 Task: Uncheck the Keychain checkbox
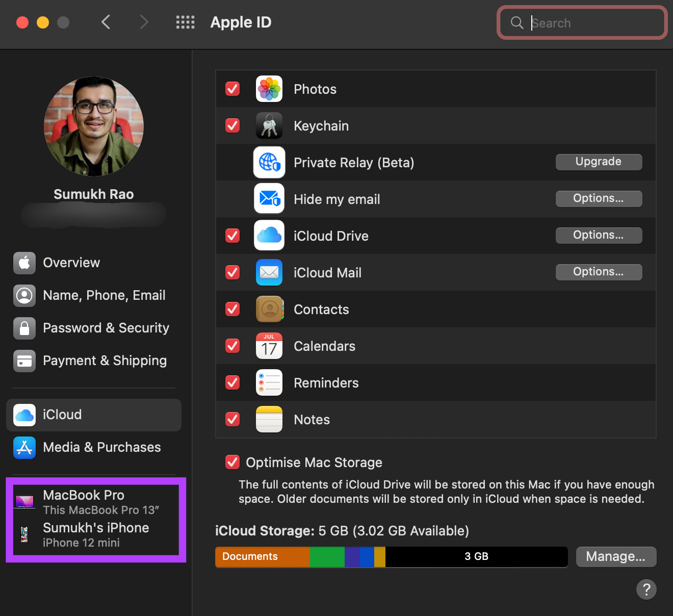[232, 125]
